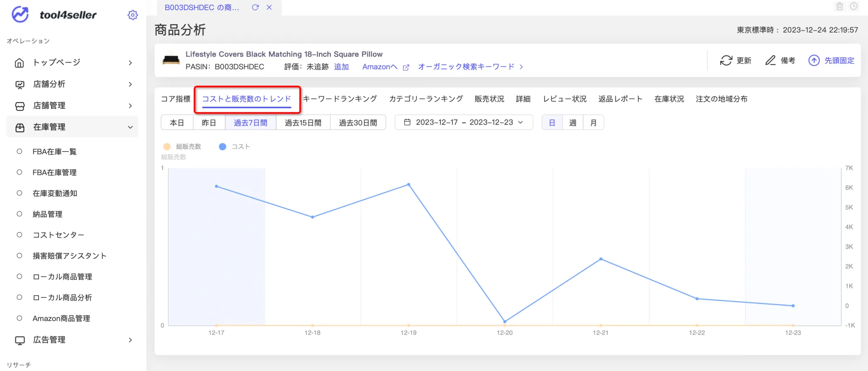The width and height of the screenshot is (868, 371).
Task: Open ローカル商品管理 in the sidebar
Action: (62, 277)
